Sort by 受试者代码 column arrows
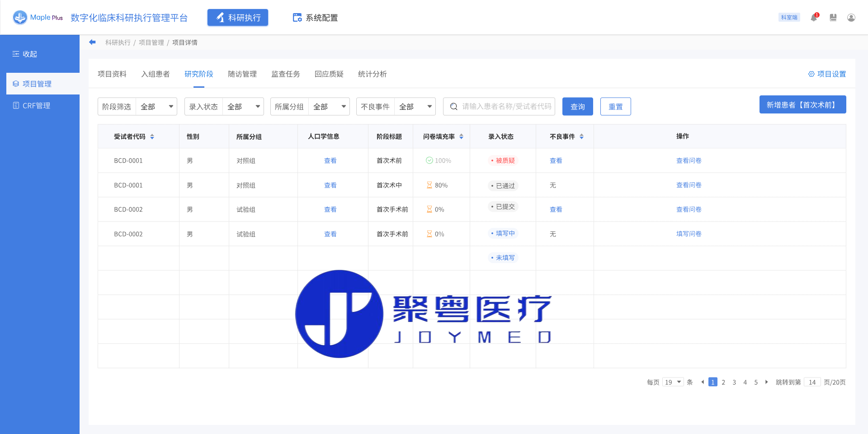 coord(152,137)
